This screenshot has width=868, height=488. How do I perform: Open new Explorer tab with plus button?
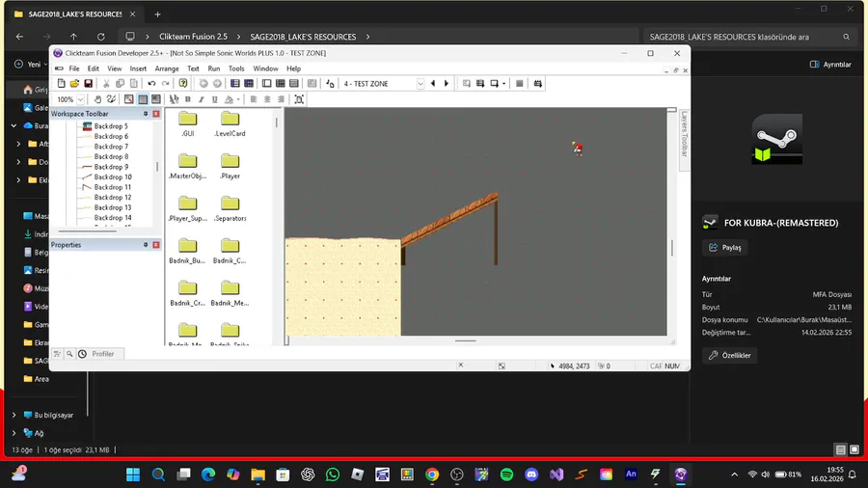click(158, 14)
